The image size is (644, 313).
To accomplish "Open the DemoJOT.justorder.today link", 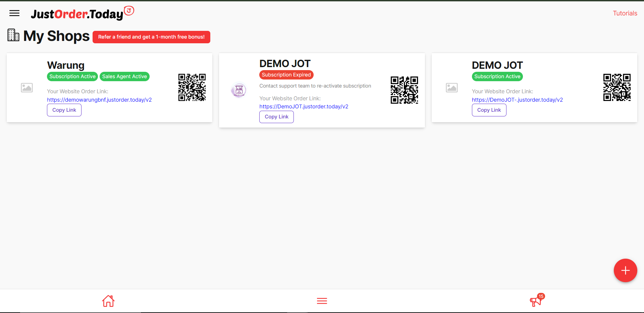I will point(304,106).
